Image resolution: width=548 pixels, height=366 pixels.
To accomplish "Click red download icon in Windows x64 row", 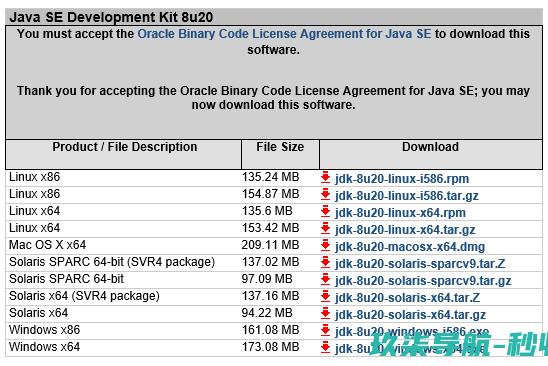I will pos(325,347).
